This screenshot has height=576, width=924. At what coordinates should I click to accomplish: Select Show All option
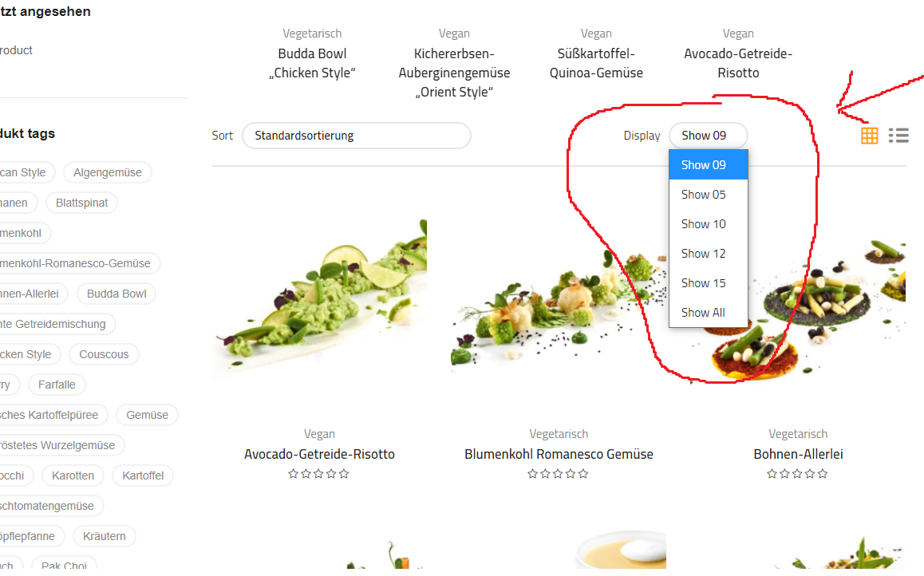[709, 312]
